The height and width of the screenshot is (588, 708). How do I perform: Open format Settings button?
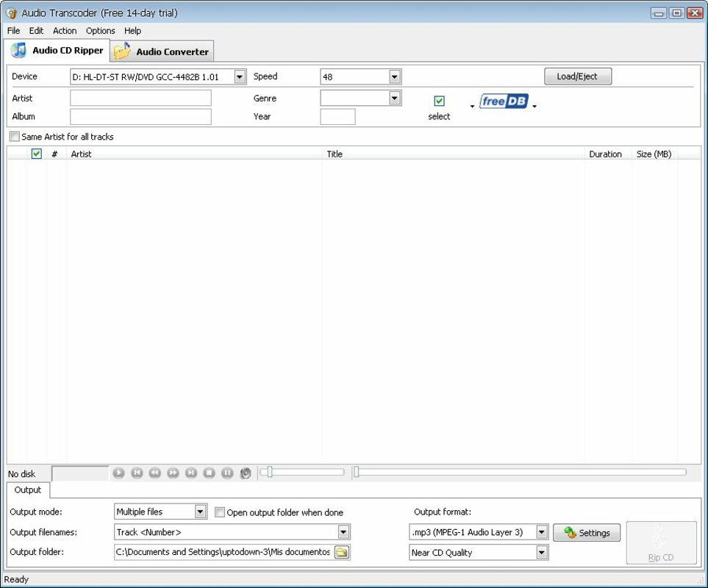[587, 533]
